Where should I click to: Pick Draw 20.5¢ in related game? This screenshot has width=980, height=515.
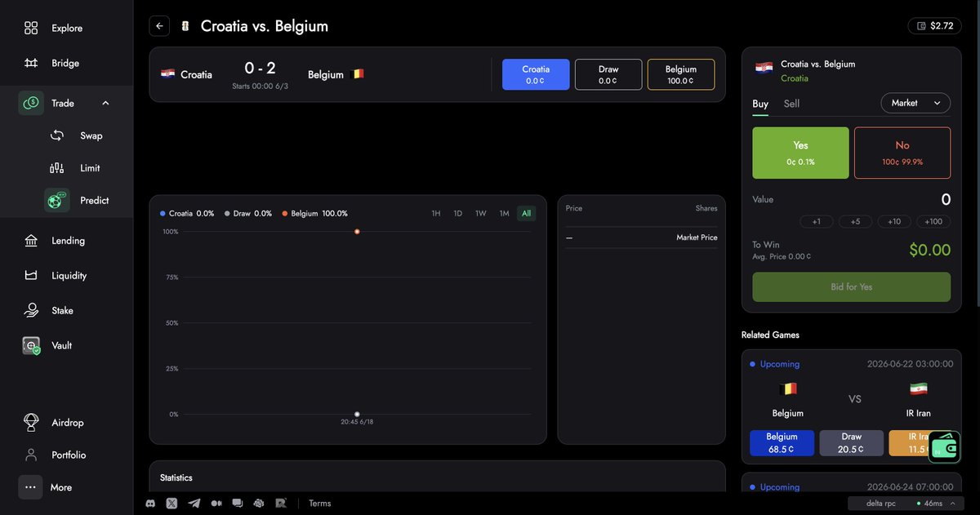click(851, 443)
